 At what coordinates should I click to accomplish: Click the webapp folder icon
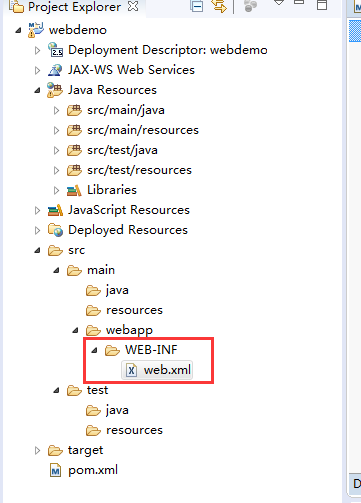[x=93, y=330]
